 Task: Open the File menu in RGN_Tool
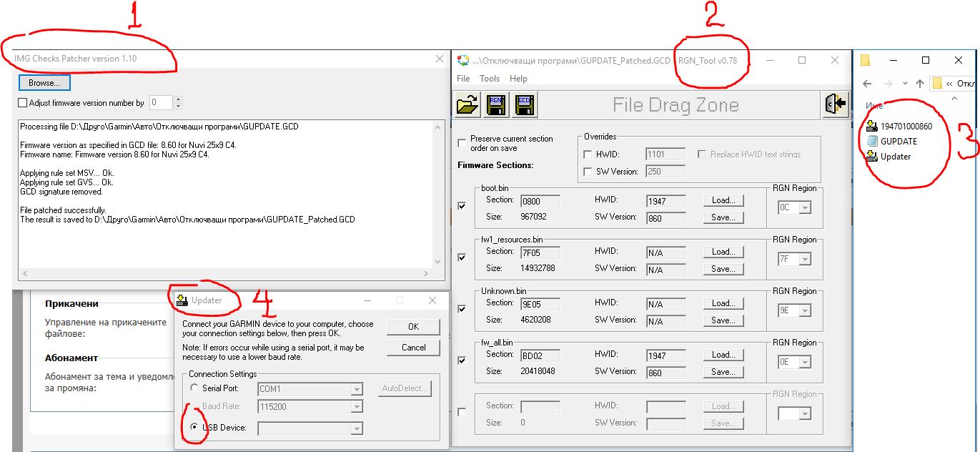coord(463,79)
